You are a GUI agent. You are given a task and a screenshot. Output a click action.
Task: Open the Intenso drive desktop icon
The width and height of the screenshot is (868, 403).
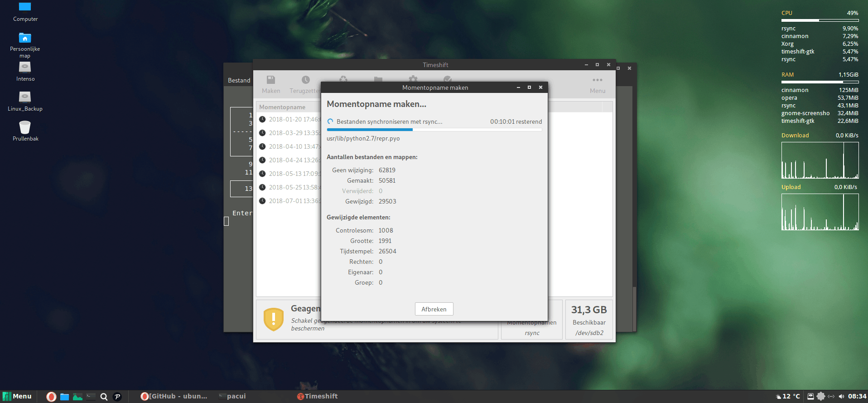(25, 72)
